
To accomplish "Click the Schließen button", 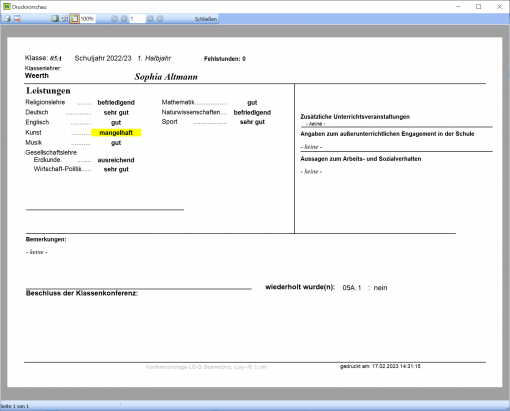I will [206, 19].
